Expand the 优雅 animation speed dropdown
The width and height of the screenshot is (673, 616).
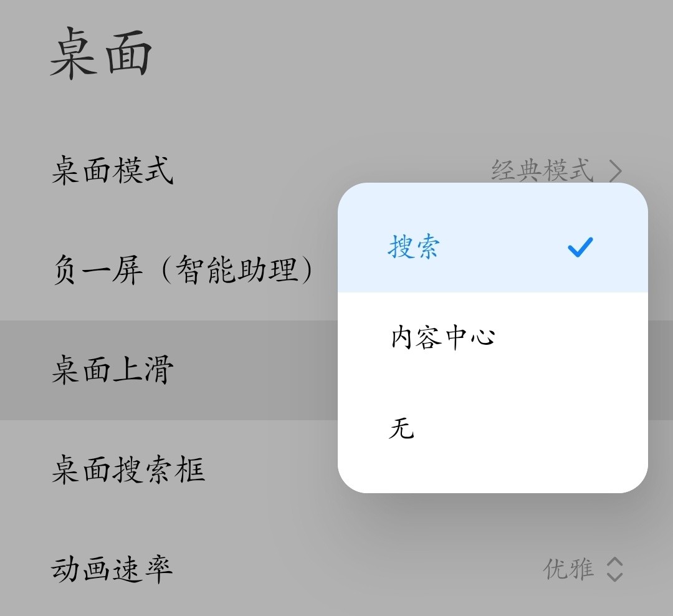point(583,570)
